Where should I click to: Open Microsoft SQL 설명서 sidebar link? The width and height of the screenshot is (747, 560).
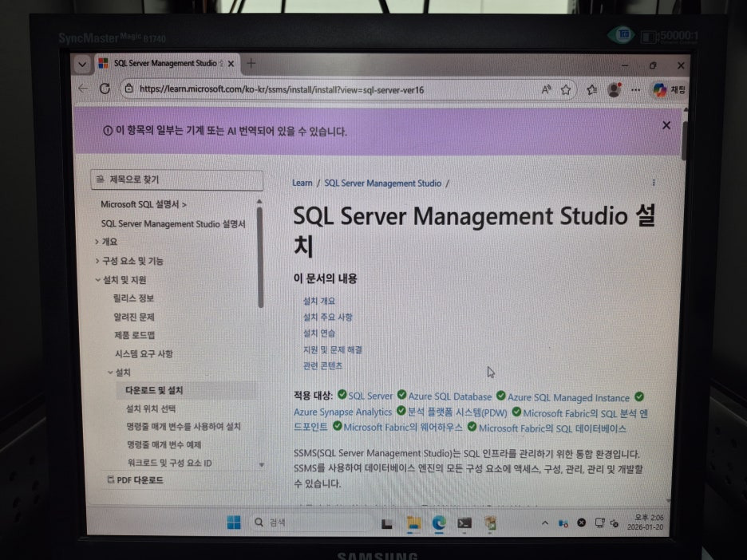(143, 204)
